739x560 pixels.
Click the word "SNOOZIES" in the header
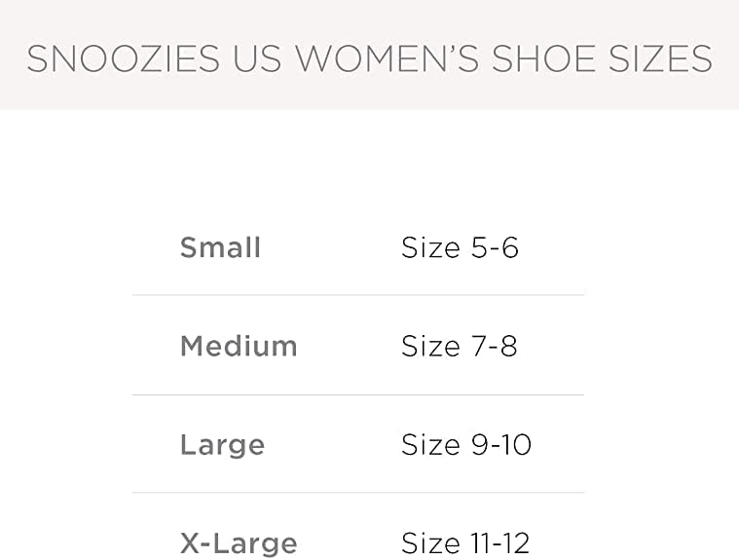pyautogui.click(x=123, y=59)
